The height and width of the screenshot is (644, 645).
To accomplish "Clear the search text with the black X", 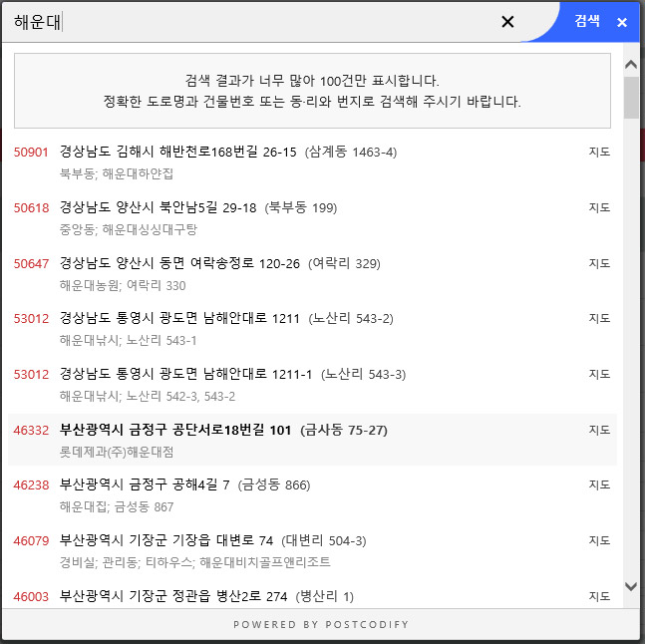I will click(x=507, y=21).
